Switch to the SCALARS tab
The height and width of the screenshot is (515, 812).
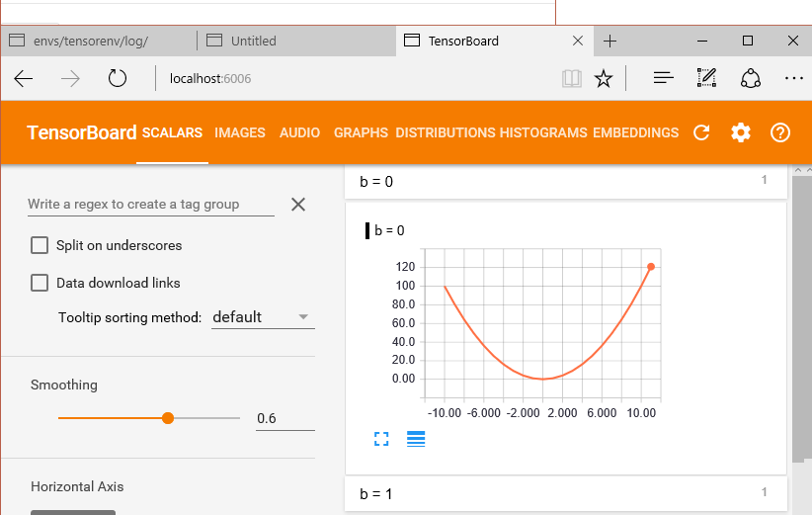click(172, 132)
